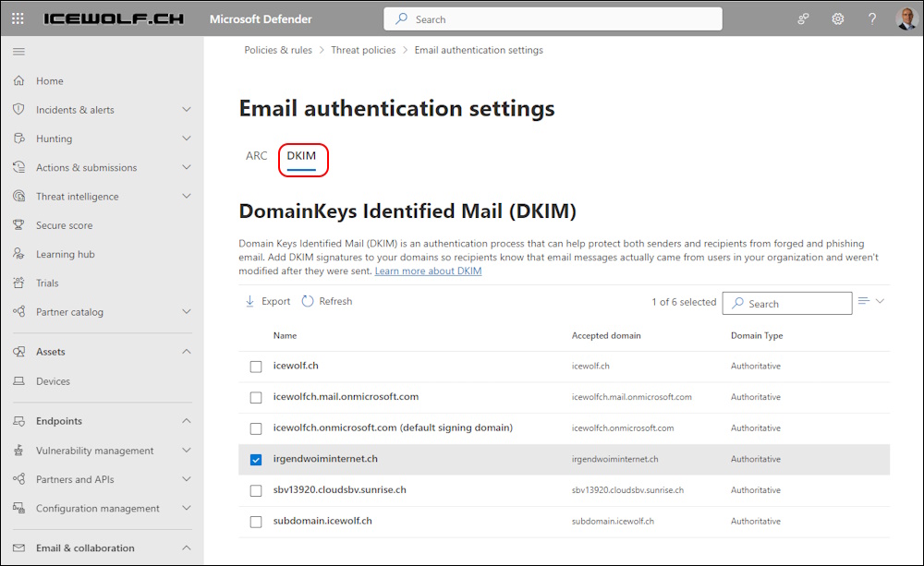Open the subdomain.icewolf.ch domain name
The width and height of the screenshot is (924, 566).
click(x=322, y=521)
